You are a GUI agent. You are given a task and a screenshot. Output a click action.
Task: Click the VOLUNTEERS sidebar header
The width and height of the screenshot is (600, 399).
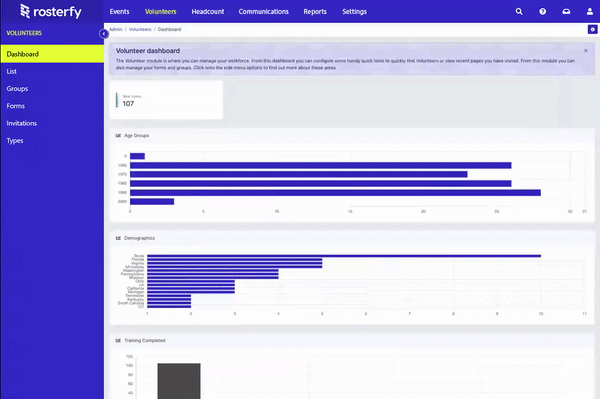(24, 33)
